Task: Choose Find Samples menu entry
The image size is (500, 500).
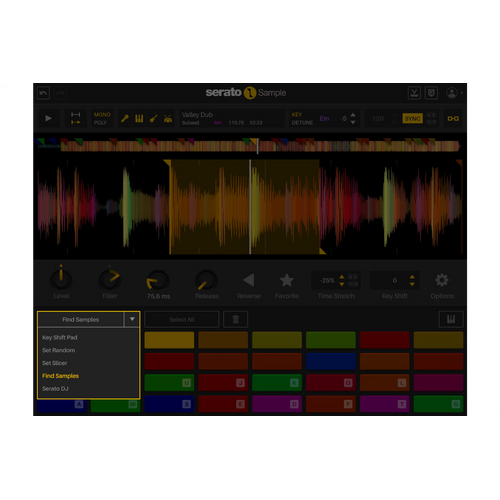Action: tap(61, 376)
